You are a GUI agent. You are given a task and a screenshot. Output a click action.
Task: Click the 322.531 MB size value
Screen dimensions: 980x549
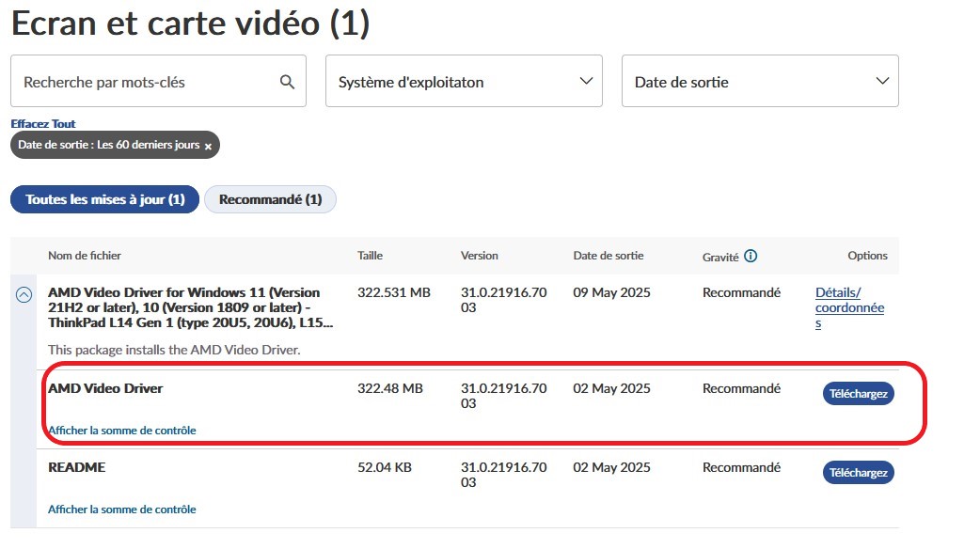coord(394,292)
